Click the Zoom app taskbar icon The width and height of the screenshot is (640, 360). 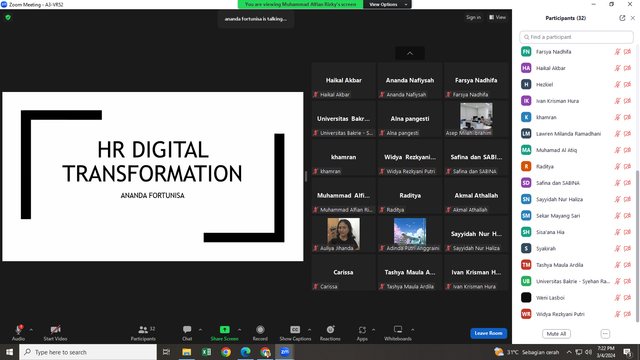tap(285, 352)
